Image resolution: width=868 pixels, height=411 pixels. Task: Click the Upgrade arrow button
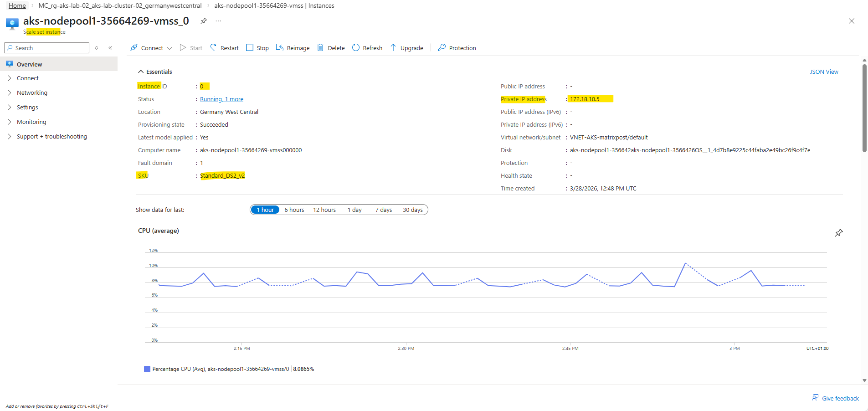[393, 48]
